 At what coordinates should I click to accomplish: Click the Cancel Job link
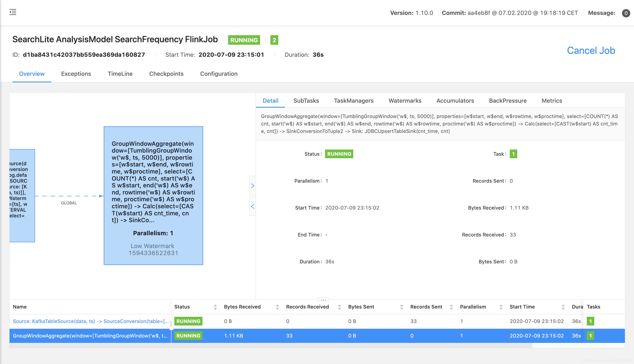click(x=591, y=51)
